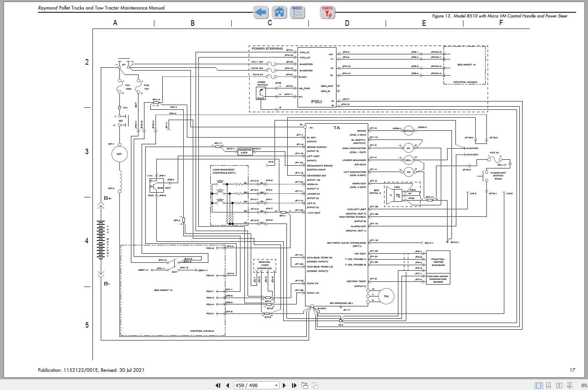Open the PARTS catalog button
The image size is (588, 390).
(x=327, y=12)
